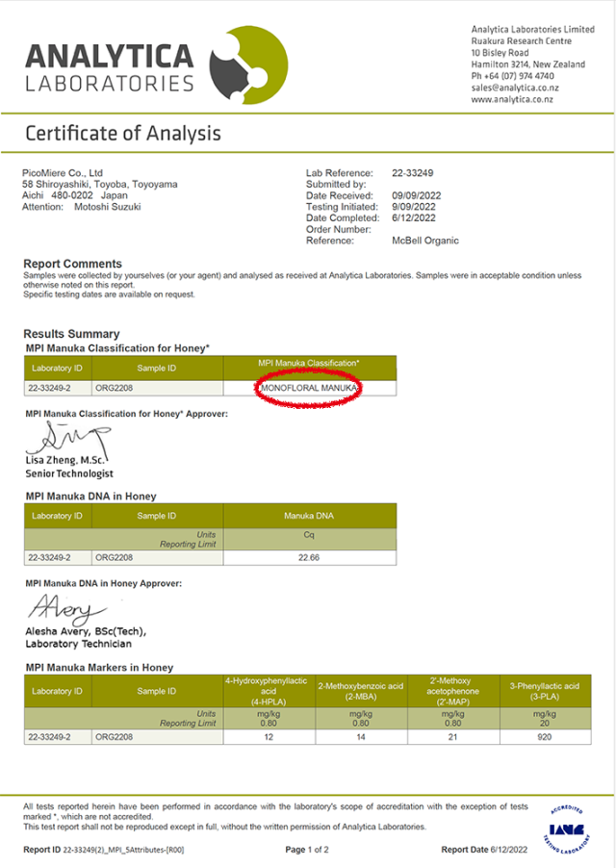Select the client name 'PicoMiere Co., Ltd'
This screenshot has width=616, height=868.
[x=63, y=172]
